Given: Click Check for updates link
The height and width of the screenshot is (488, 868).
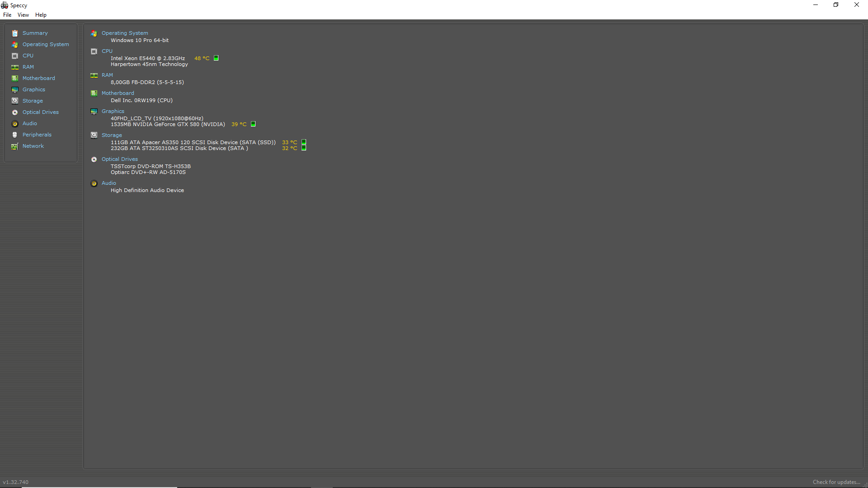Looking at the screenshot, I should [836, 482].
